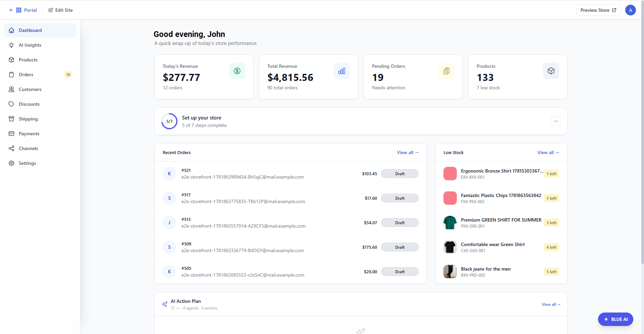Image resolution: width=644 pixels, height=334 pixels.
Task: Click the external link icon on Preview Store
Action: tap(614, 10)
